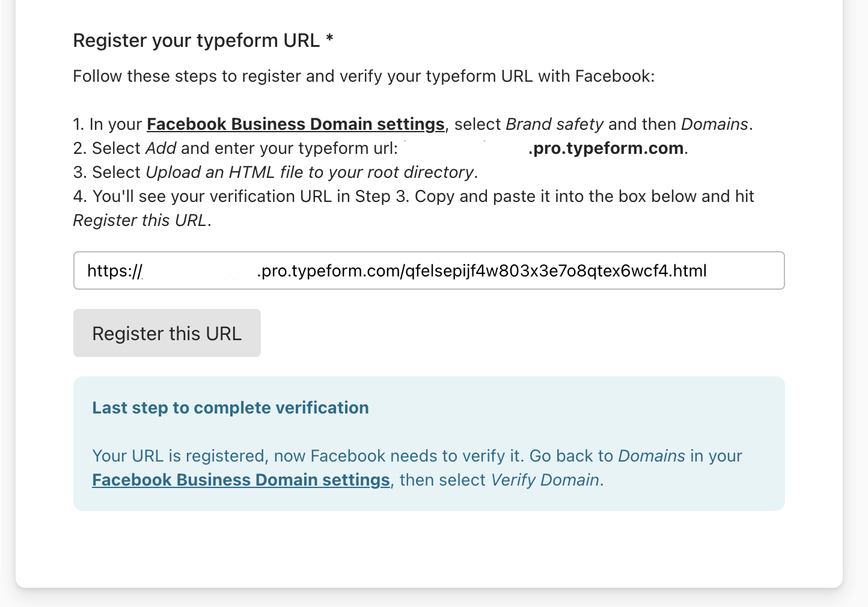Open Facebook Business Domain settings link in blue notice
This screenshot has width=868, height=607.
tap(241, 480)
